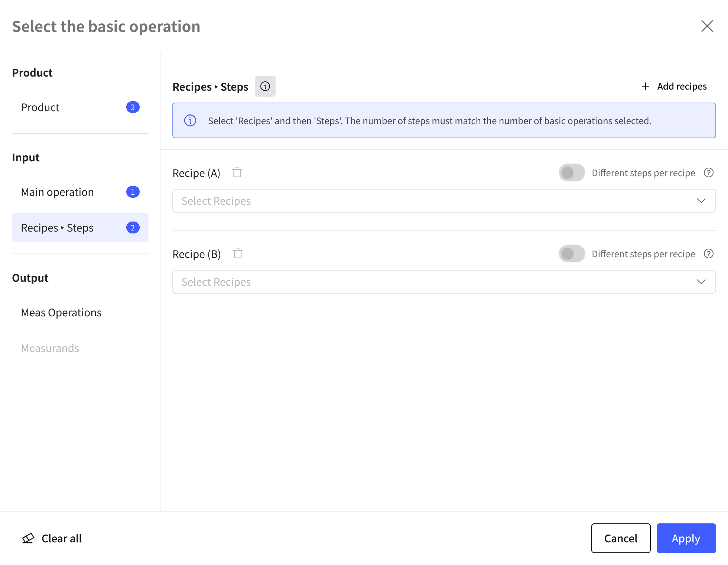The height and width of the screenshot is (565, 728).
Task: Click the help icon in Recipe (B) row
Action: tap(708, 254)
